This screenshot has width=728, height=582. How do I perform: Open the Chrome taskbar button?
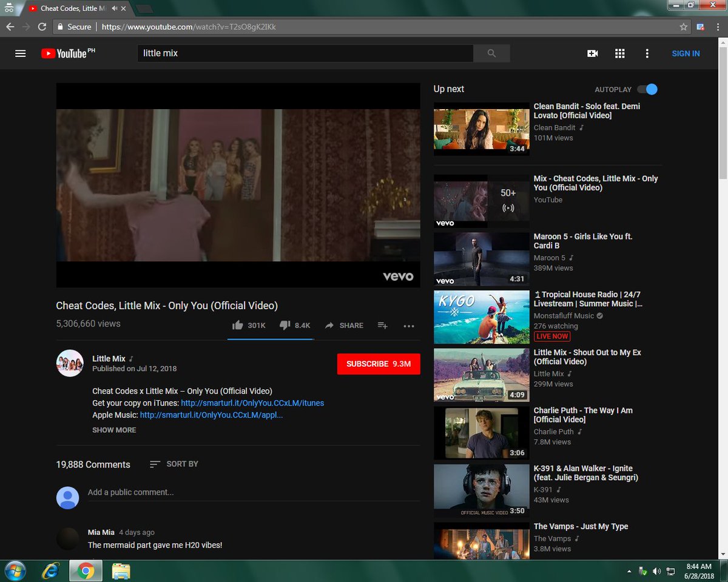coord(86,571)
